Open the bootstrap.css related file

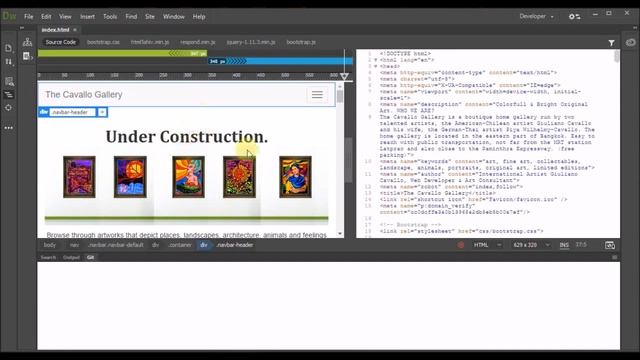click(103, 42)
